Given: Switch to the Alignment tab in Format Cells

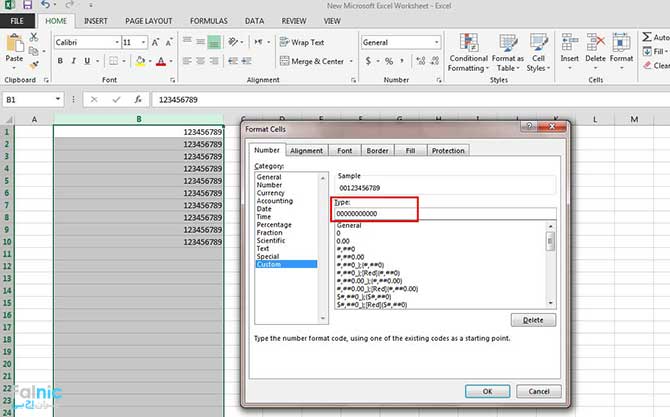Looking at the screenshot, I should [306, 151].
